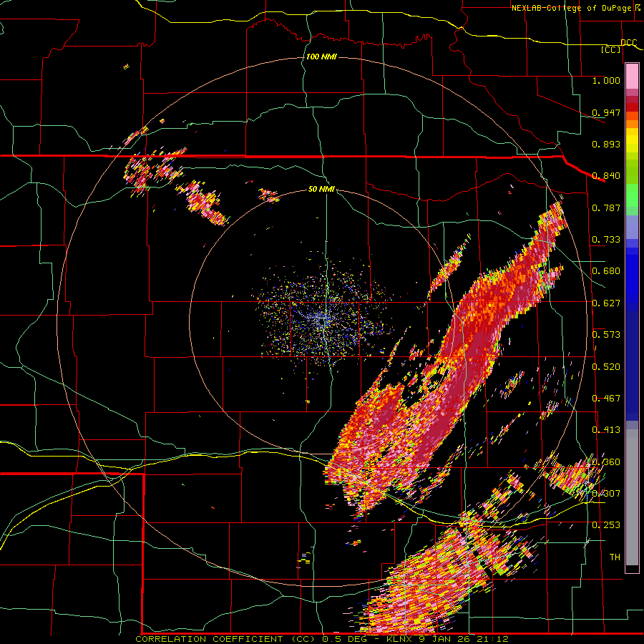Click the 0.787 scale value
The height and width of the screenshot is (644, 644).
point(606,208)
